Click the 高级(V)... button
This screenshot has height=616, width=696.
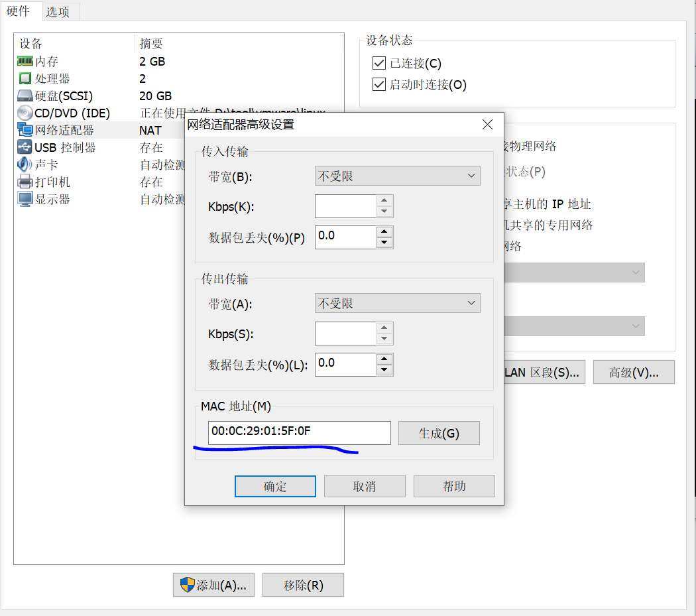tap(634, 372)
